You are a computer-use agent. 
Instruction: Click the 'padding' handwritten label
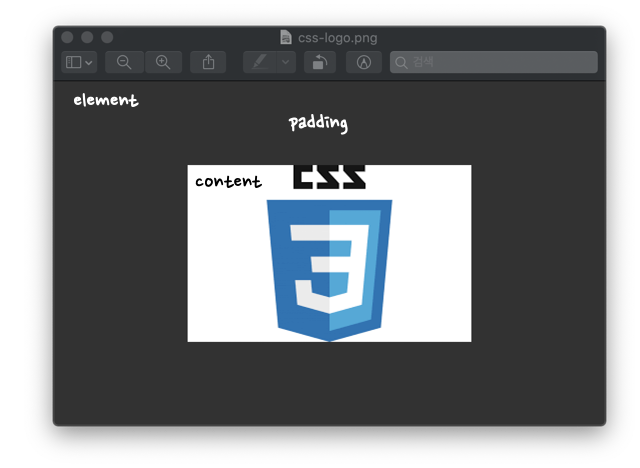point(318,124)
